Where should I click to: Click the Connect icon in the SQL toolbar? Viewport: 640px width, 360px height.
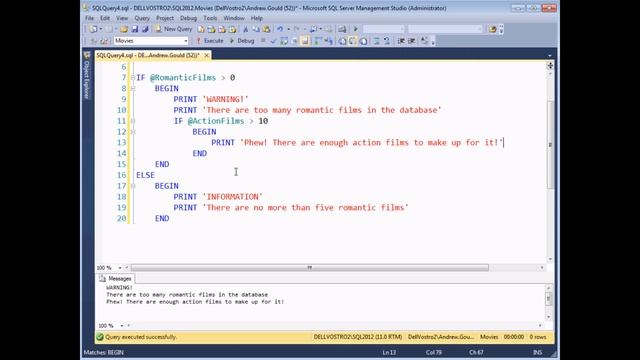[93, 41]
